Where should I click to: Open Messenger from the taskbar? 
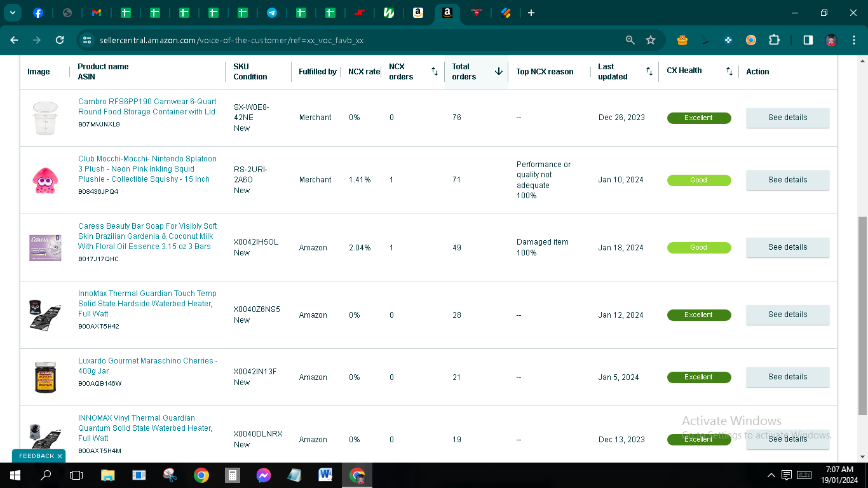click(264, 475)
